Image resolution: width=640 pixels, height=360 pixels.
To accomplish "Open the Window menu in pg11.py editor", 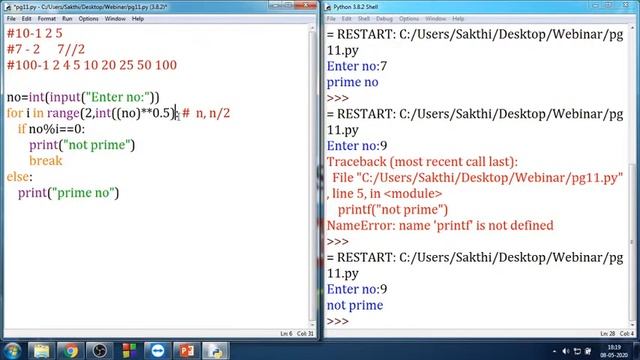I will 115,19.
